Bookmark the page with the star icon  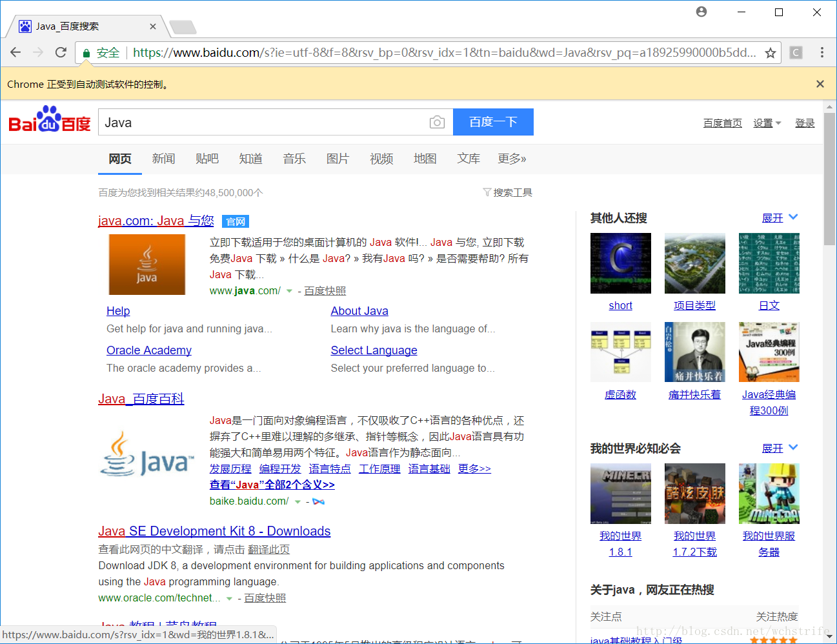pyautogui.click(x=770, y=53)
